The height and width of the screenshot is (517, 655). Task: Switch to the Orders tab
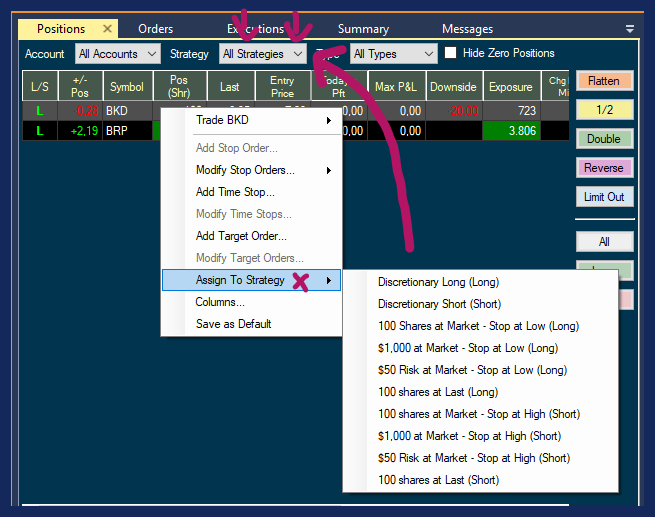[155, 29]
